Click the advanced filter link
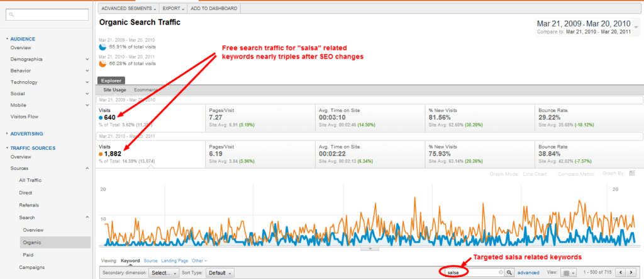This screenshot has width=644, height=279. pyautogui.click(x=528, y=272)
